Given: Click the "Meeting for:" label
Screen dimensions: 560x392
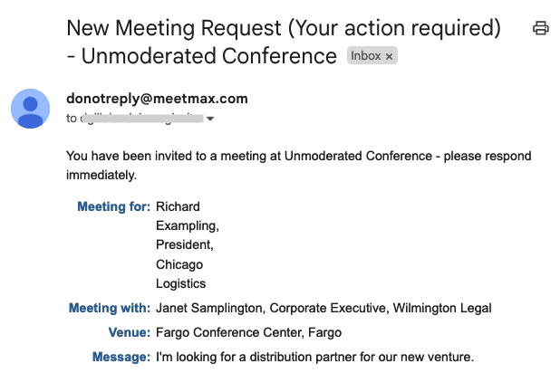Looking at the screenshot, I should (113, 206).
